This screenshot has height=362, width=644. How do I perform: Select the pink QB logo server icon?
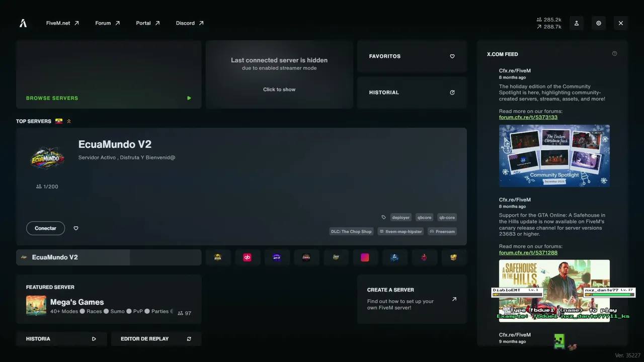[248, 257]
